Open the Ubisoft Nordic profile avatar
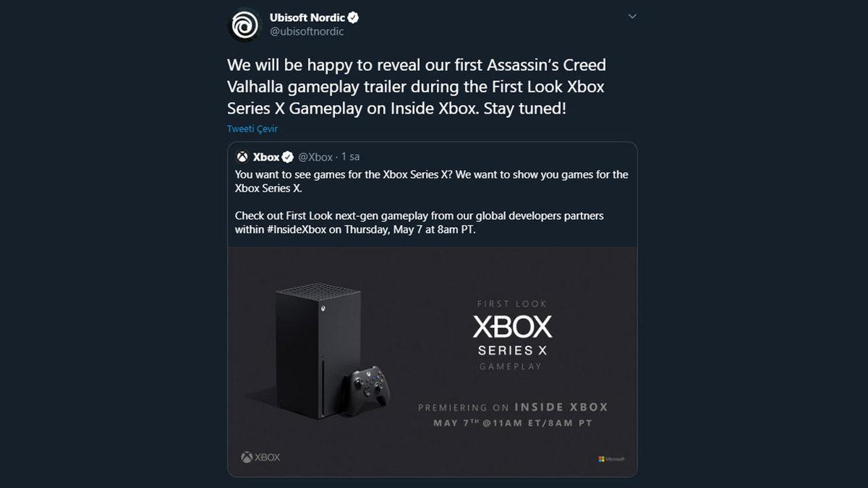The width and height of the screenshot is (868, 488). click(x=244, y=23)
